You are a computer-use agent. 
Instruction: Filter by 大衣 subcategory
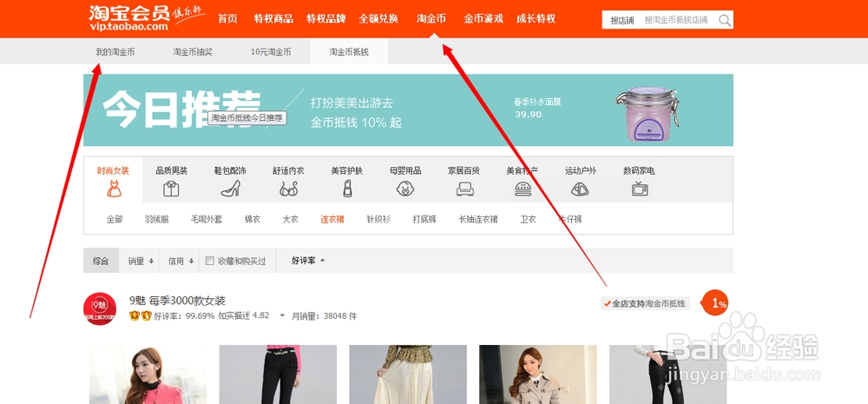[290, 220]
